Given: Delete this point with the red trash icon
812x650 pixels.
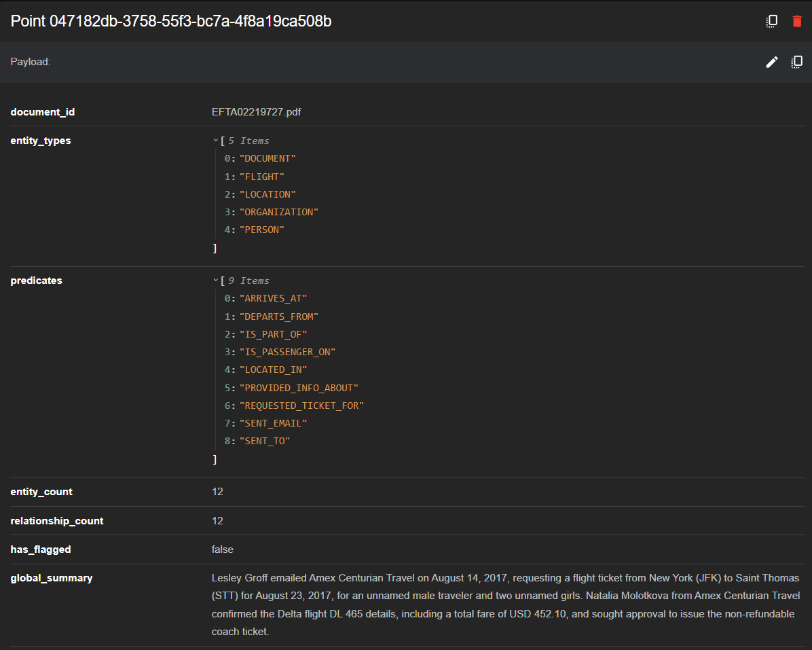Looking at the screenshot, I should tap(797, 21).
